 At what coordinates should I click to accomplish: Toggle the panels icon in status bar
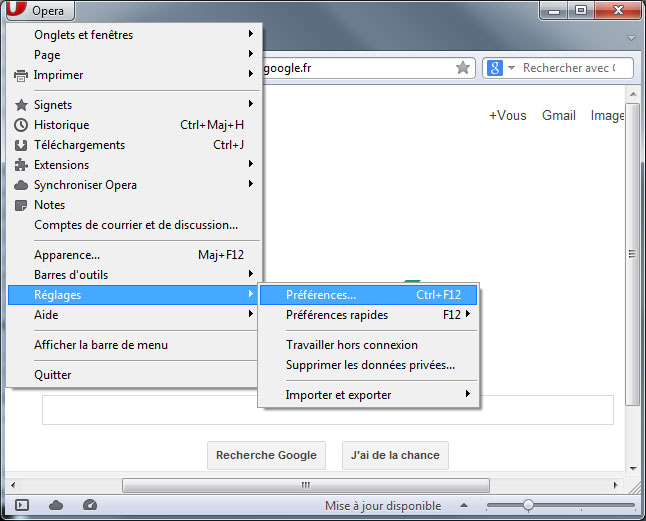click(x=22, y=505)
